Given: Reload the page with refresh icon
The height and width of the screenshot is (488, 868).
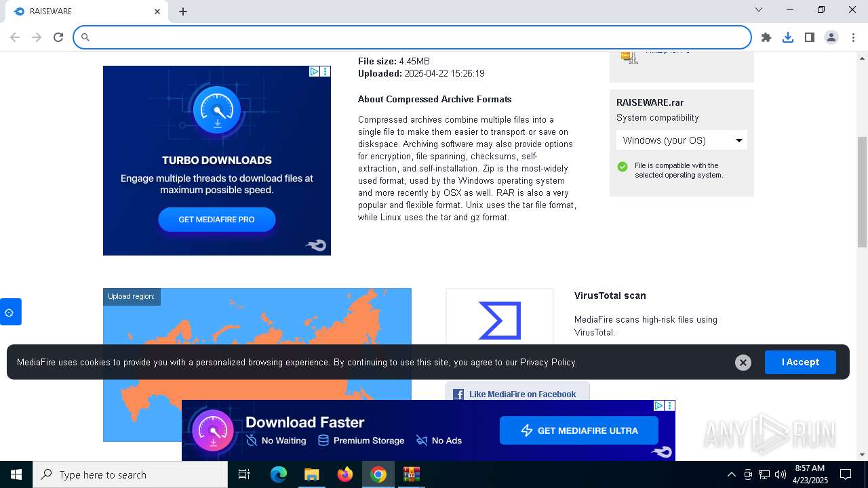Looking at the screenshot, I should pyautogui.click(x=58, y=37).
